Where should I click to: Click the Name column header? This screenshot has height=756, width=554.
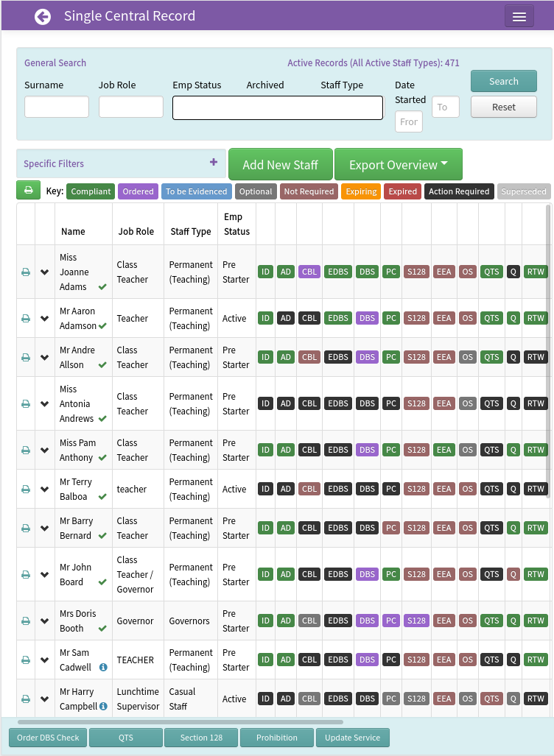74,231
